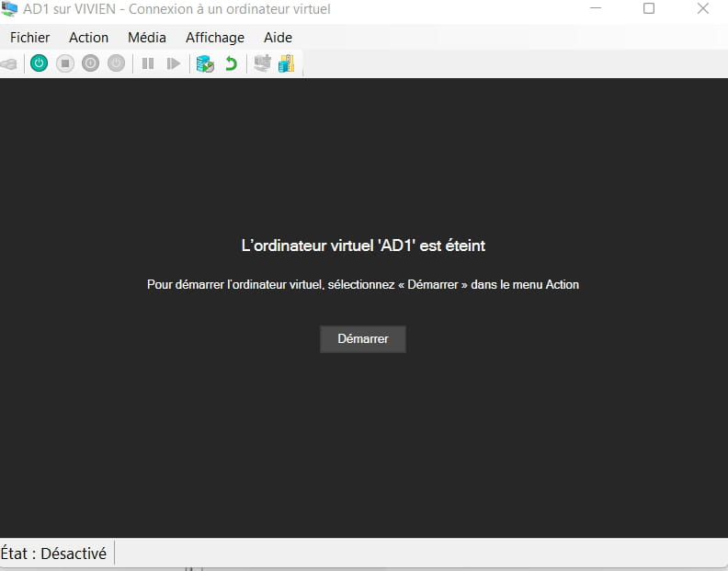This screenshot has height=571, width=728.
Task: Click the Ctrl+Alt+Del toolbar icon
Action: (x=8, y=63)
